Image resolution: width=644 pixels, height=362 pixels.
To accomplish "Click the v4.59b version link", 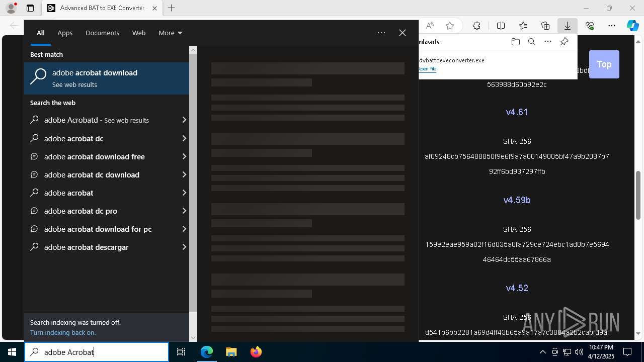I will coord(517,200).
